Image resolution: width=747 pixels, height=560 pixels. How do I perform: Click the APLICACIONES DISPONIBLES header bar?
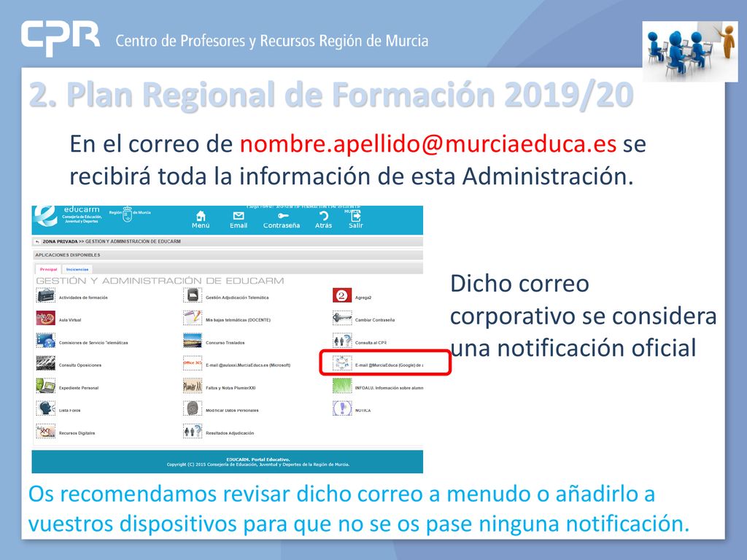tap(228, 255)
